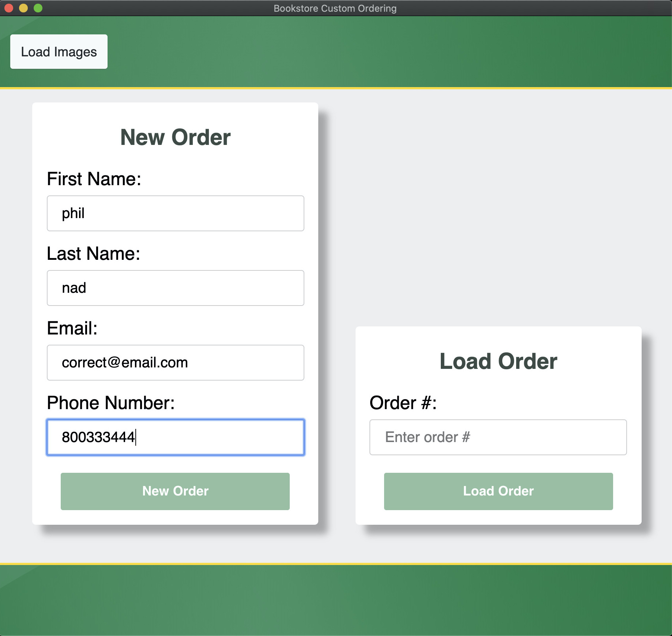Maximize the window with the green circle
The height and width of the screenshot is (636, 672).
pyautogui.click(x=38, y=8)
